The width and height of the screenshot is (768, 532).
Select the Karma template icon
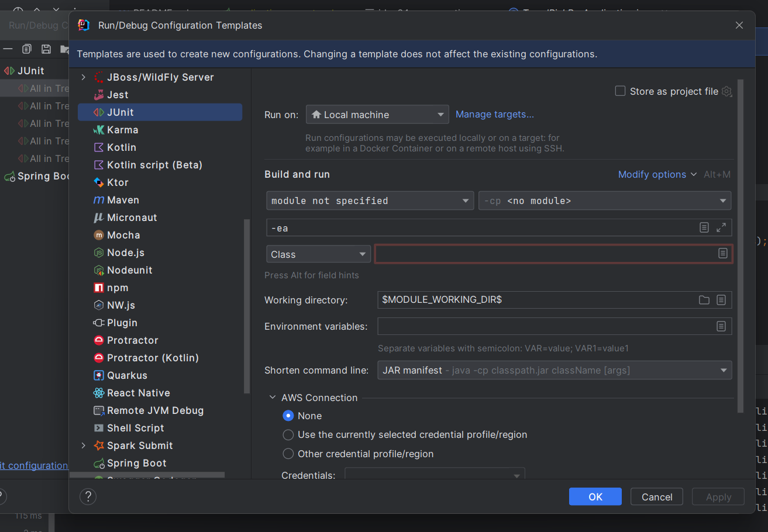pos(98,130)
